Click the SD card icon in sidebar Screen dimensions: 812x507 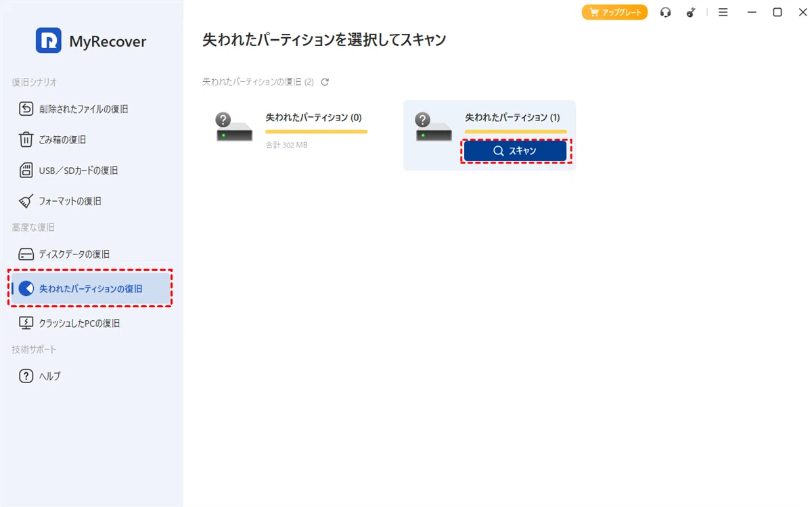pos(26,171)
